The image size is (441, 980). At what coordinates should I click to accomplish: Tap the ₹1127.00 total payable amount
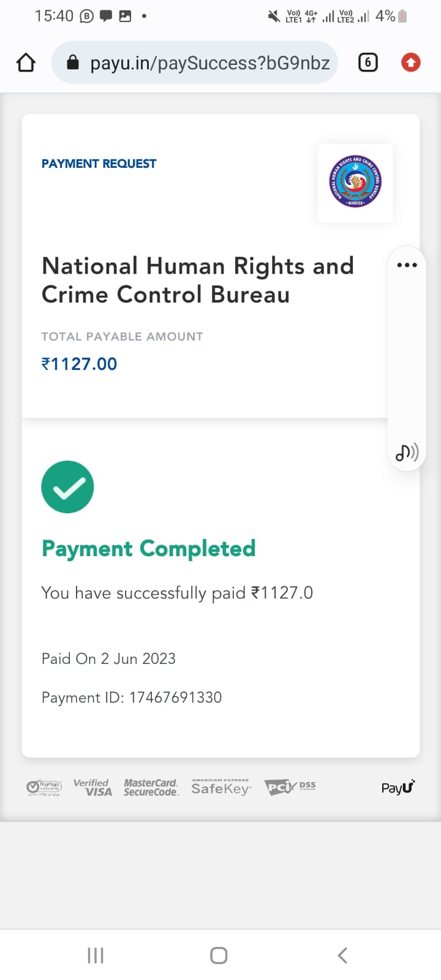79,364
